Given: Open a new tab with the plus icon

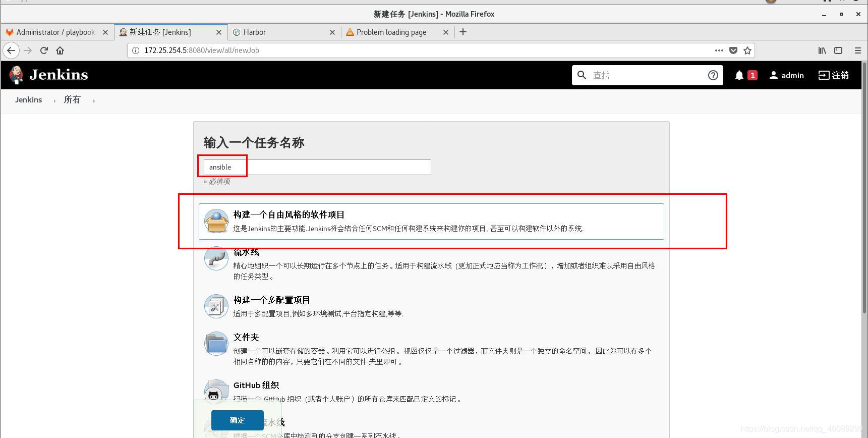Looking at the screenshot, I should [x=463, y=32].
